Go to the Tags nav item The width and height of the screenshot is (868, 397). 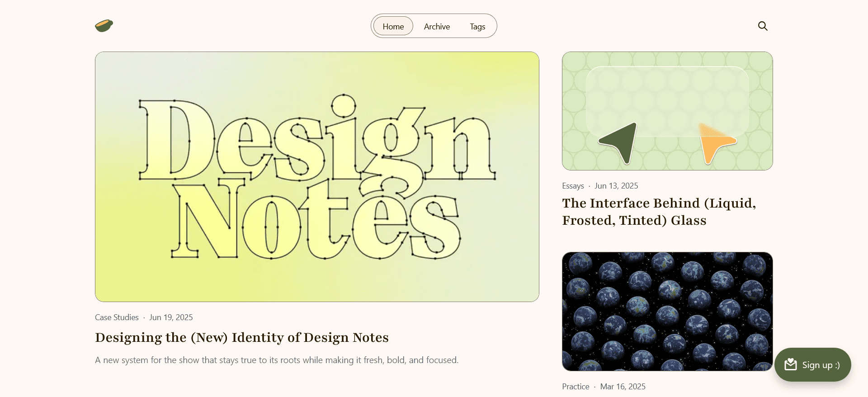tap(477, 27)
